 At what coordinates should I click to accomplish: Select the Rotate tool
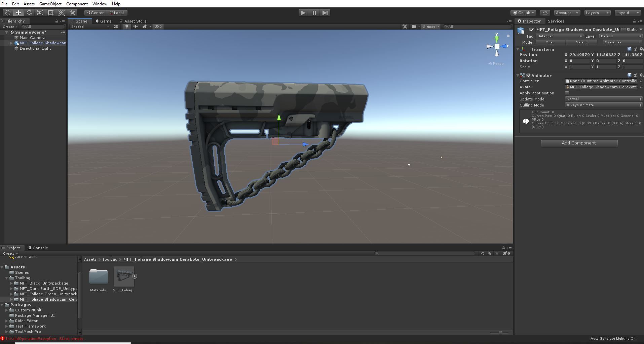pos(29,13)
